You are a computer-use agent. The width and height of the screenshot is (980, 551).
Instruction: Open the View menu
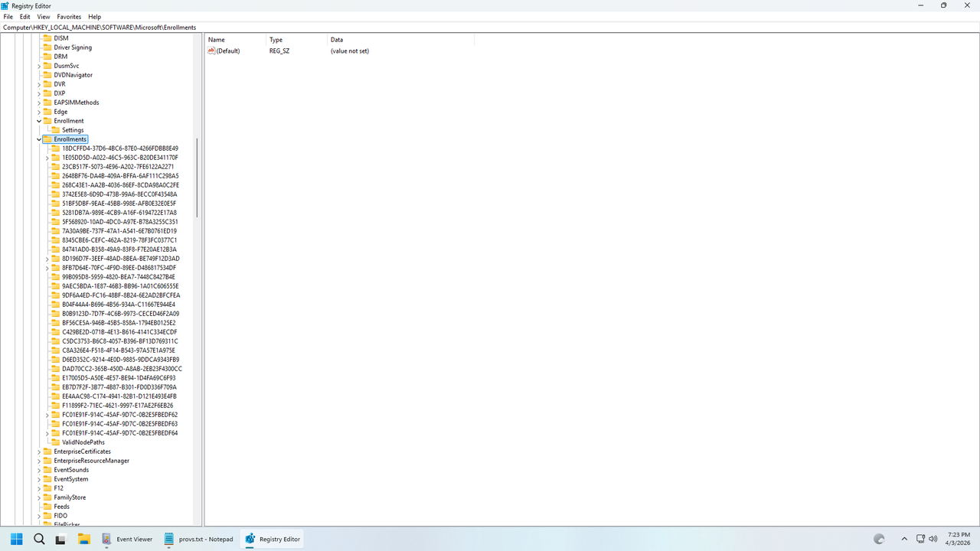pos(44,16)
